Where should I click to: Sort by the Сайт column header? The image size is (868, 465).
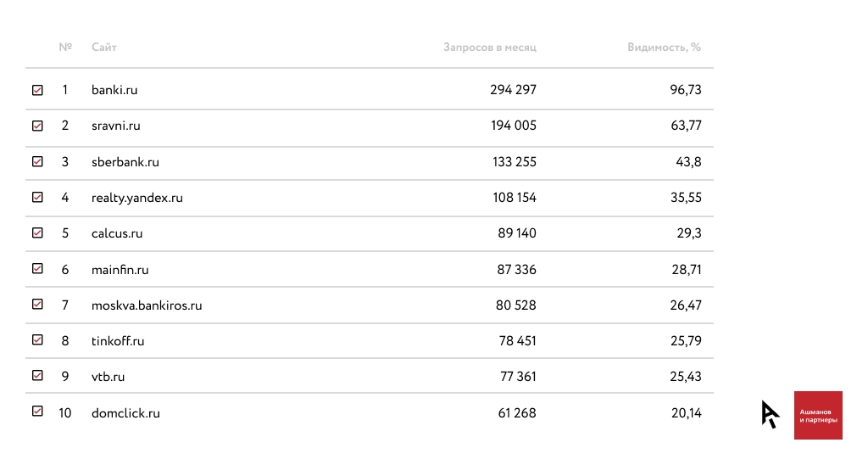click(104, 48)
